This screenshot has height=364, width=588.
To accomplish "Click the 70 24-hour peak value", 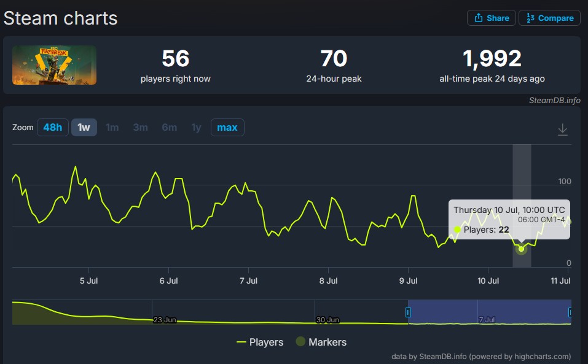I will (x=334, y=58).
